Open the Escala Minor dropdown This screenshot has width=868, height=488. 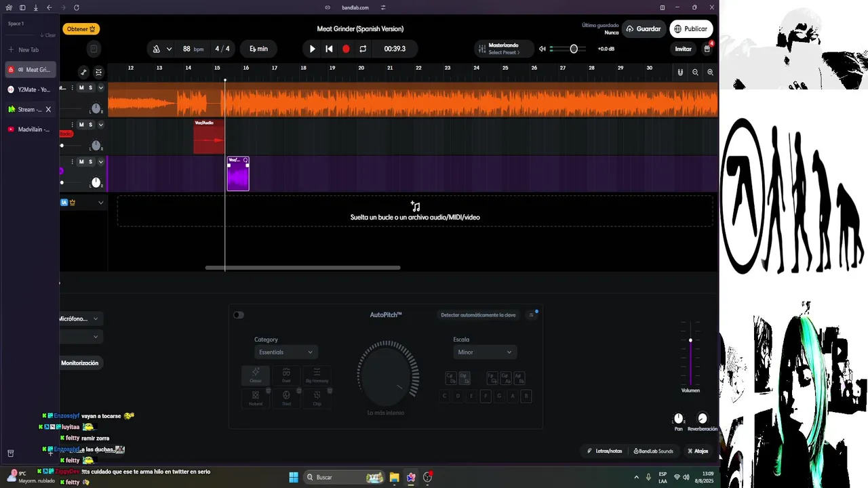[x=485, y=352]
